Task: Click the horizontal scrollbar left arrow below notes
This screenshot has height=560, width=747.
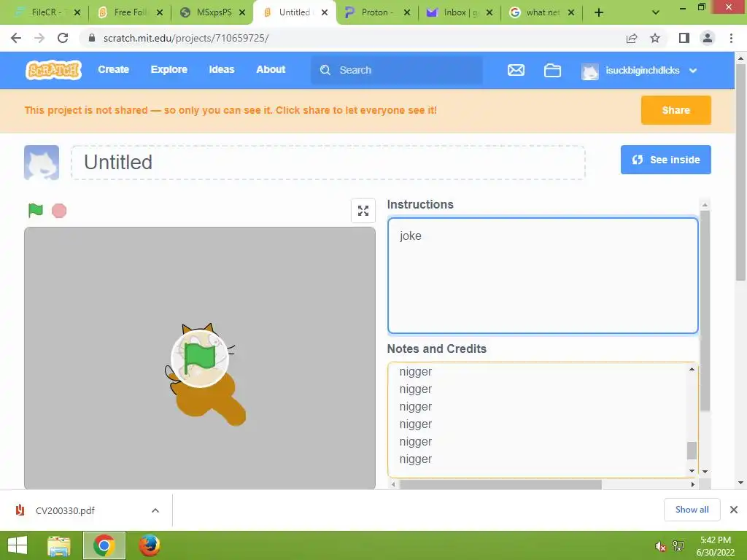Action: 393,484
